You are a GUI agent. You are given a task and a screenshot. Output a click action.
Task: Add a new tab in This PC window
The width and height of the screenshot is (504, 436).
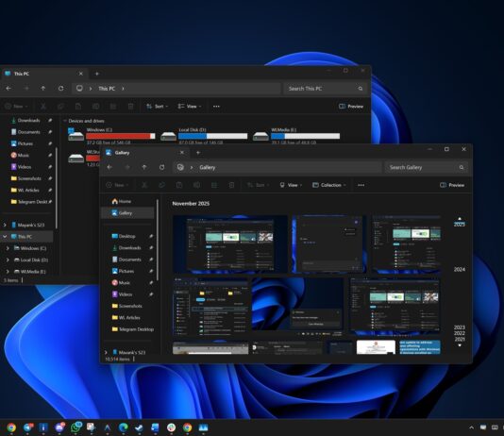point(97,74)
